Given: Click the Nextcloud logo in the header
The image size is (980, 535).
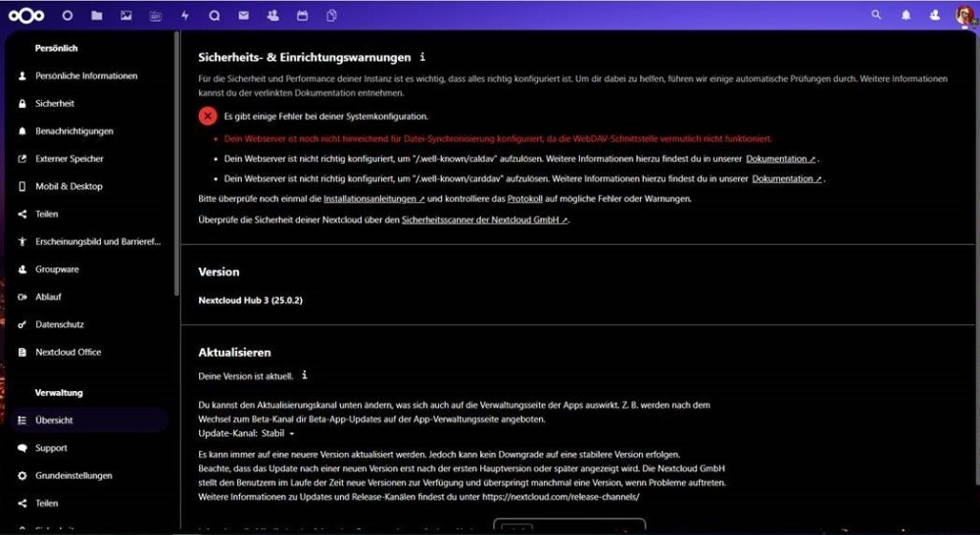Looking at the screenshot, I should [x=26, y=15].
